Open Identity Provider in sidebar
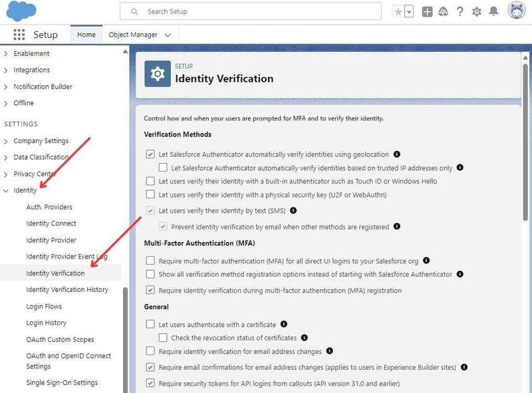Viewport: 532px width, 393px height. coord(51,240)
